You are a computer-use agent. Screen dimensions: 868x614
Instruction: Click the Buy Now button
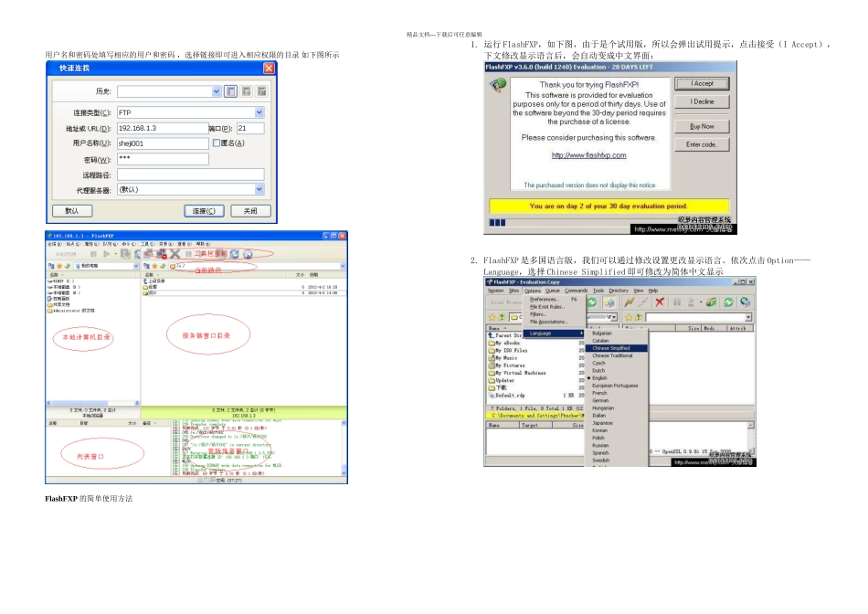click(702, 127)
